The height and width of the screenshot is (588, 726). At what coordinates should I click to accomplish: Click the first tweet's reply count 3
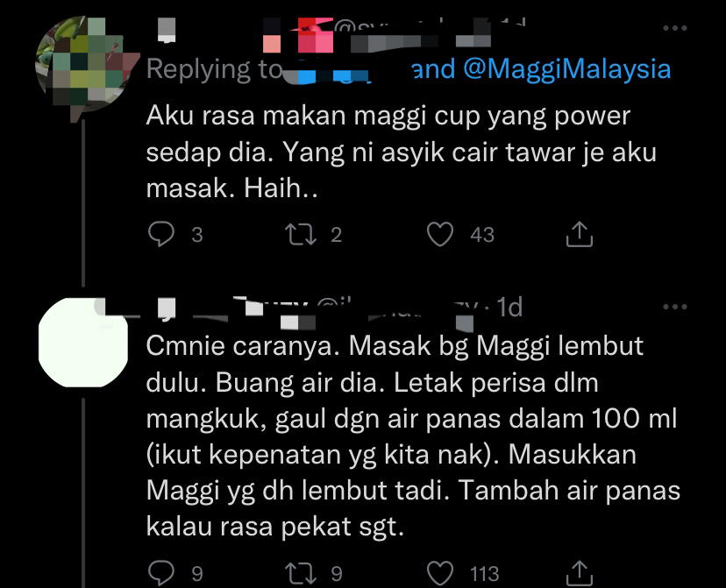click(197, 235)
